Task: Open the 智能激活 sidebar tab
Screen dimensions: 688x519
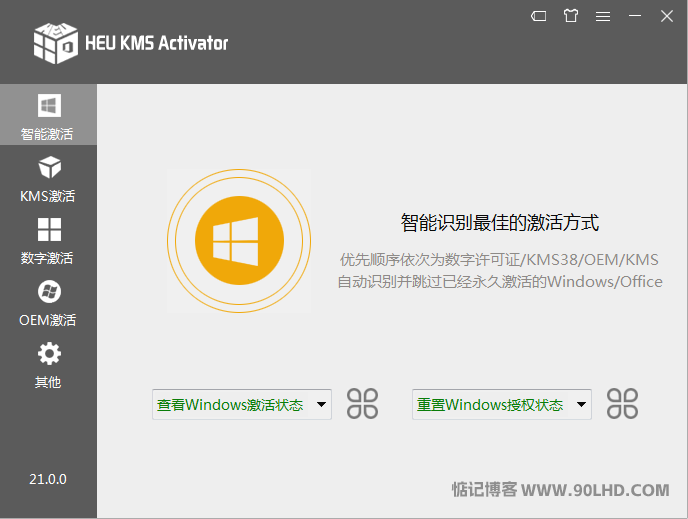Action: pos(48,115)
